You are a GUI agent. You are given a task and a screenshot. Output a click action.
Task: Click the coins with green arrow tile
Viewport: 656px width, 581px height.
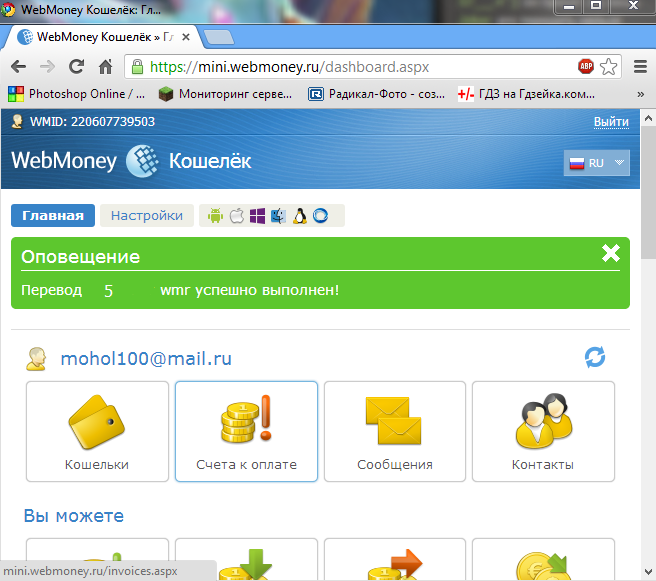point(246,559)
